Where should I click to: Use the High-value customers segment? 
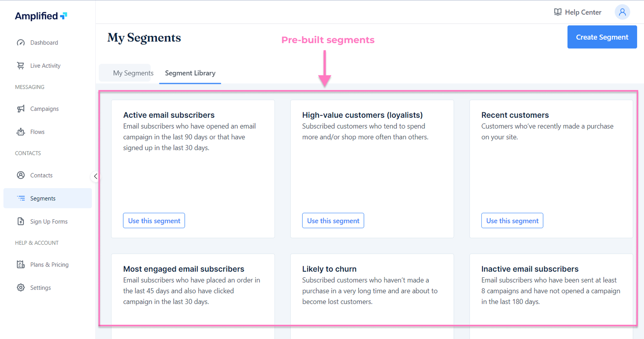[x=333, y=220]
